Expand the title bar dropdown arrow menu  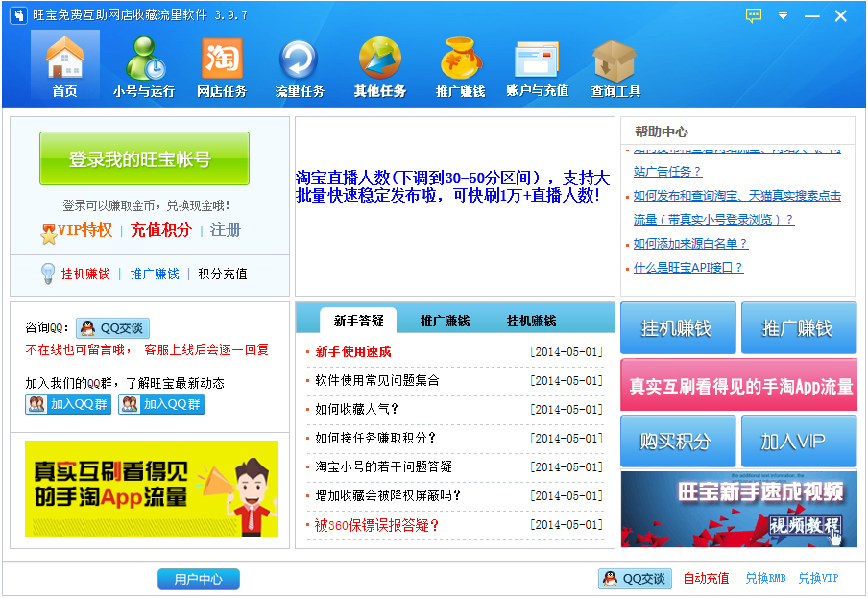click(x=783, y=15)
